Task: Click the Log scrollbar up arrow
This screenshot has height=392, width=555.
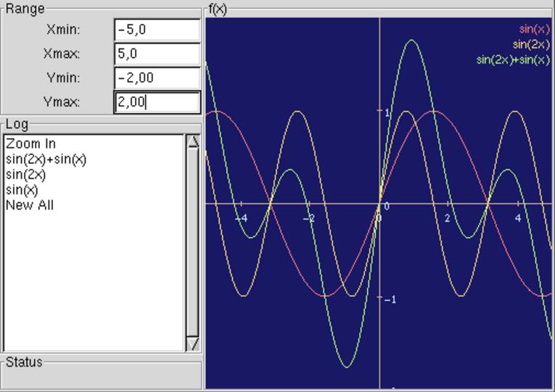Action: [193, 141]
